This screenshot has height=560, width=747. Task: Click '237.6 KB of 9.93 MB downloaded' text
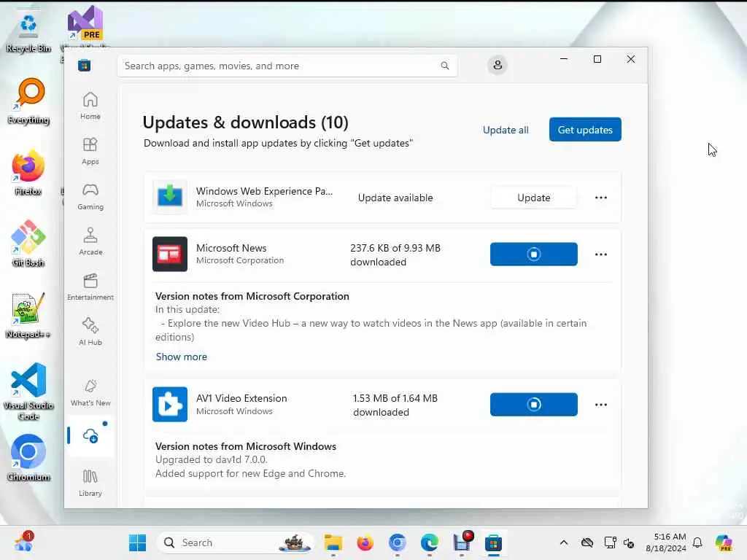pos(395,254)
